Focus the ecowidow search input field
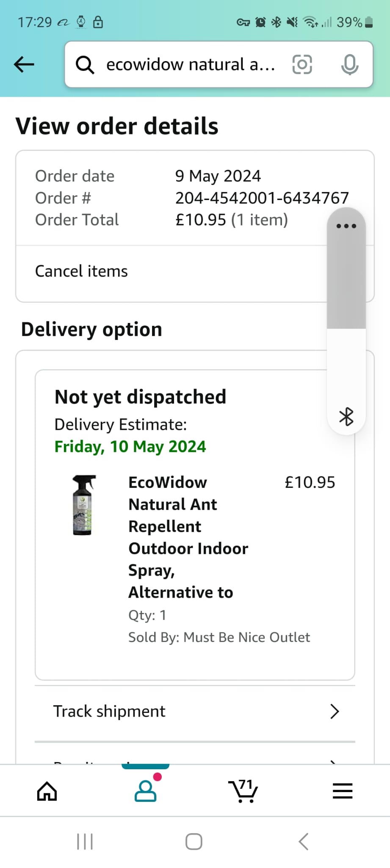 tap(191, 64)
